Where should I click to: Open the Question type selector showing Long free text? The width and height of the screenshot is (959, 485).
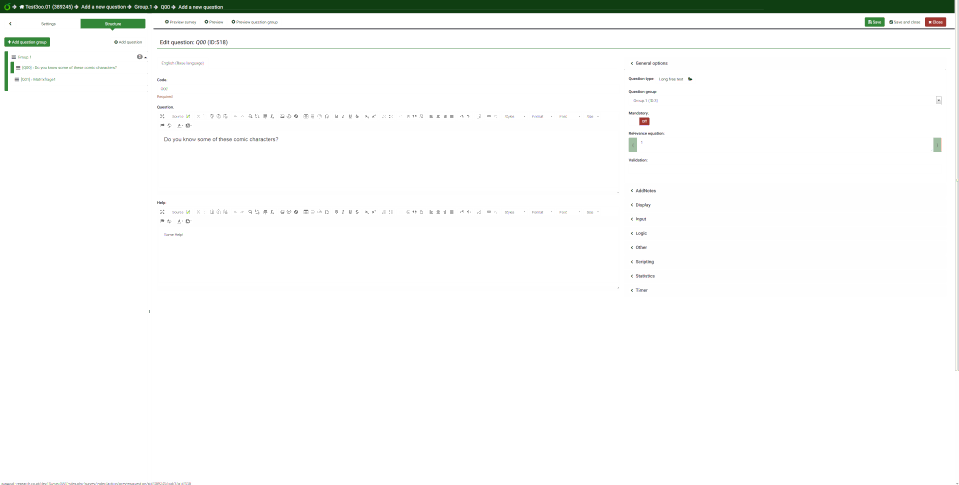coord(672,78)
